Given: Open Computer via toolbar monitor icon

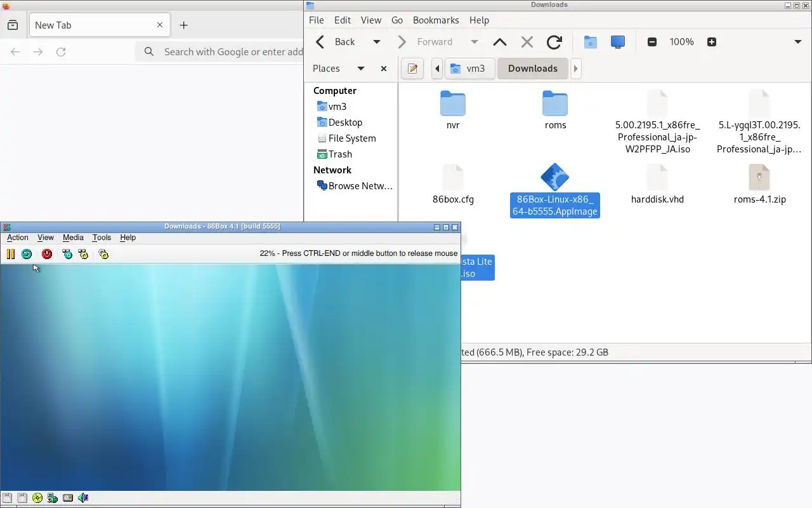Looking at the screenshot, I should tap(618, 42).
